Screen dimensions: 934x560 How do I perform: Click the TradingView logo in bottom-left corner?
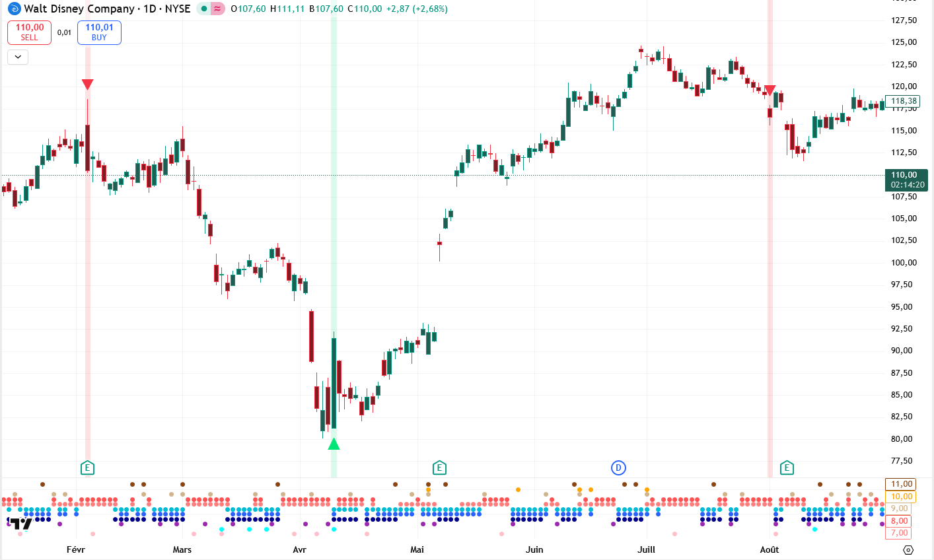click(x=20, y=524)
